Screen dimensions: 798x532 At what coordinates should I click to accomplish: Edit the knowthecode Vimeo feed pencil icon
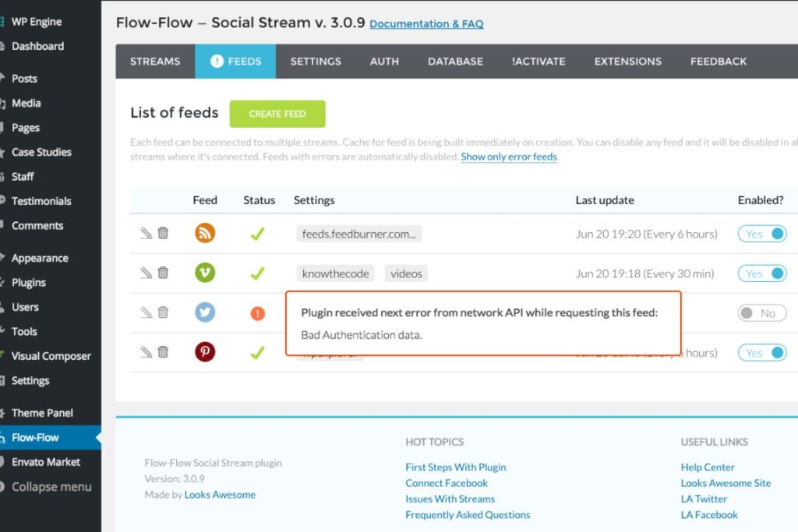pos(146,273)
